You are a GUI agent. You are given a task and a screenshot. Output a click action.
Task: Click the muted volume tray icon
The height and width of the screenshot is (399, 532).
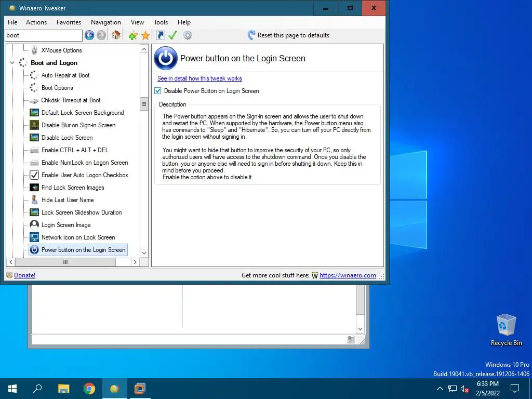tap(464, 389)
